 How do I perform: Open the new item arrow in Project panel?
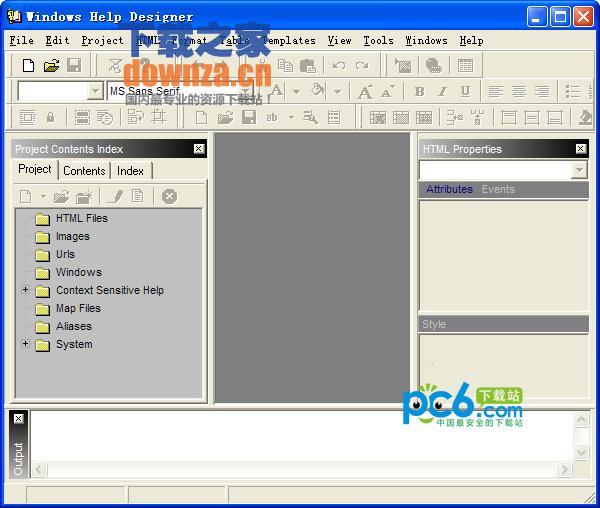44,197
